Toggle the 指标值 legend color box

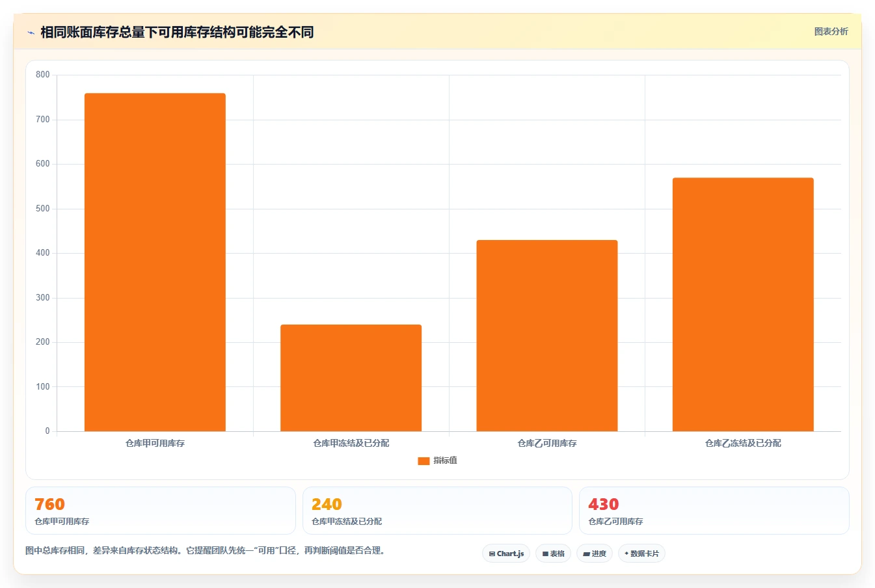(x=424, y=461)
